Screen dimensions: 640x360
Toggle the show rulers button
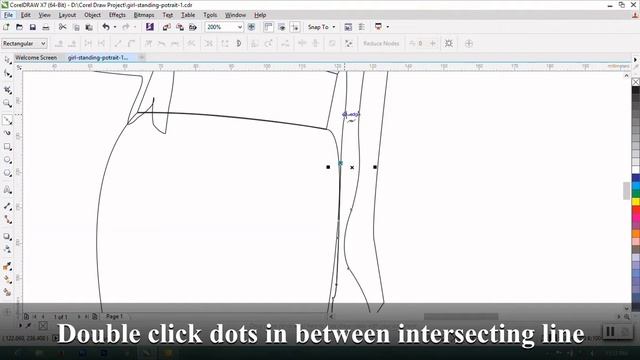(x=268, y=27)
